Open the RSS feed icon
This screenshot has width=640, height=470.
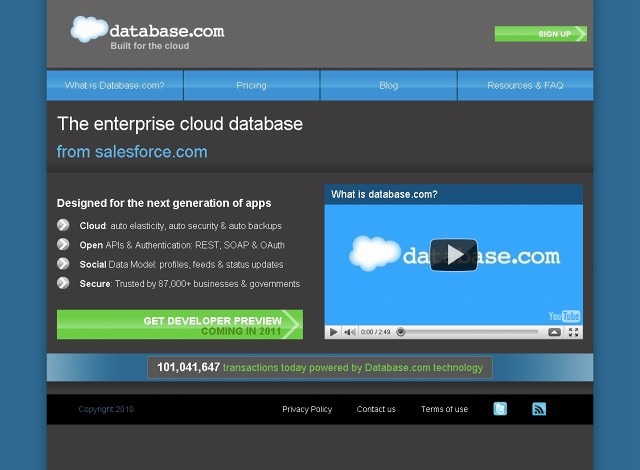pos(539,408)
